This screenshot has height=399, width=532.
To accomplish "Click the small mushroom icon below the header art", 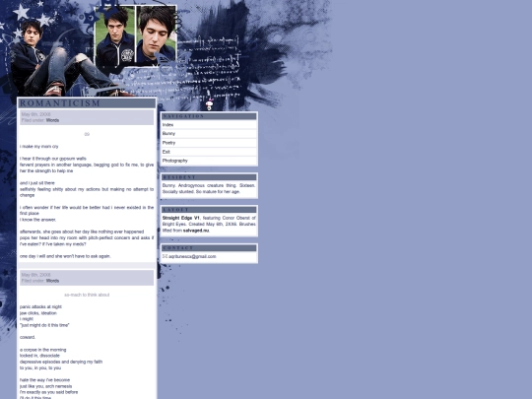I will click(x=209, y=105).
